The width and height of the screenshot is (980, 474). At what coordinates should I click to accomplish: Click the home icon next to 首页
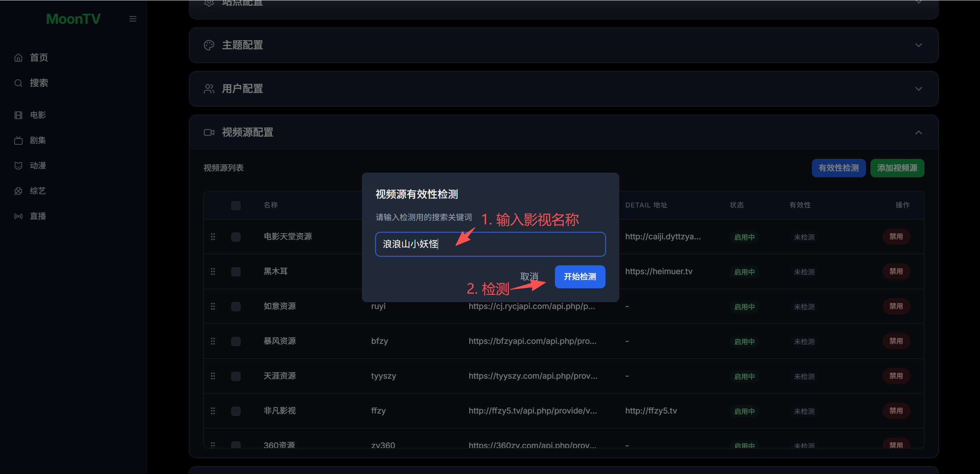pos(18,57)
